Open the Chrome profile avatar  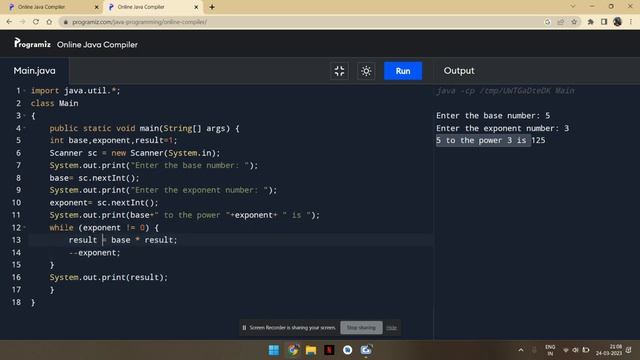[x=618, y=22]
